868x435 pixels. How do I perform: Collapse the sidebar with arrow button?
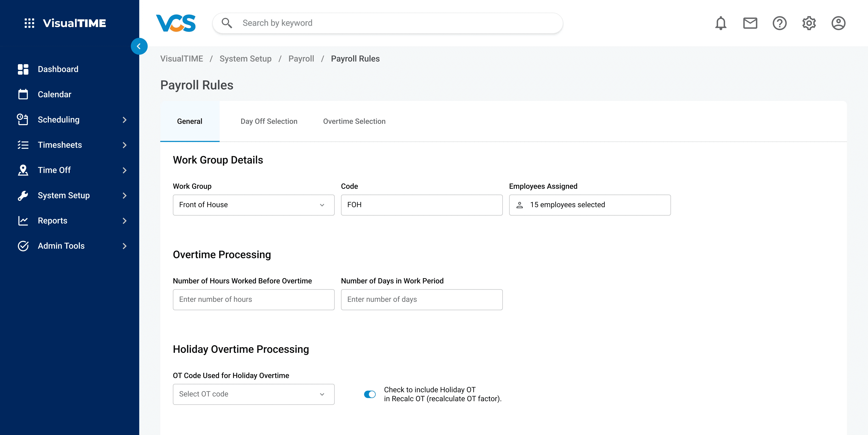point(139,47)
